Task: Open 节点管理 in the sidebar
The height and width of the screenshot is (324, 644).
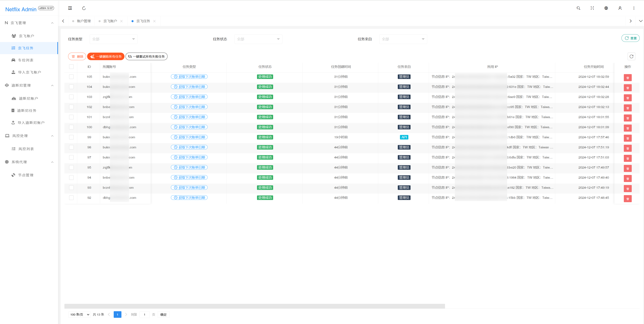Action: [x=29, y=175]
